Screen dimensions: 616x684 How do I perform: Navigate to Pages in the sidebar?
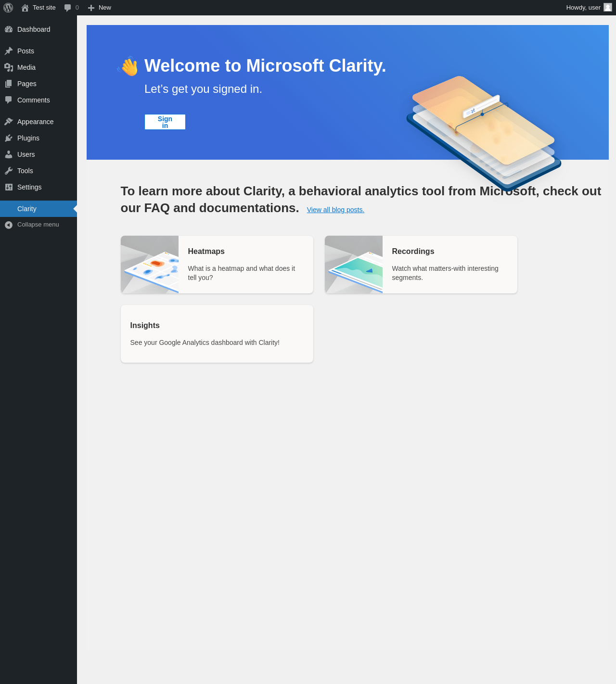coord(27,84)
